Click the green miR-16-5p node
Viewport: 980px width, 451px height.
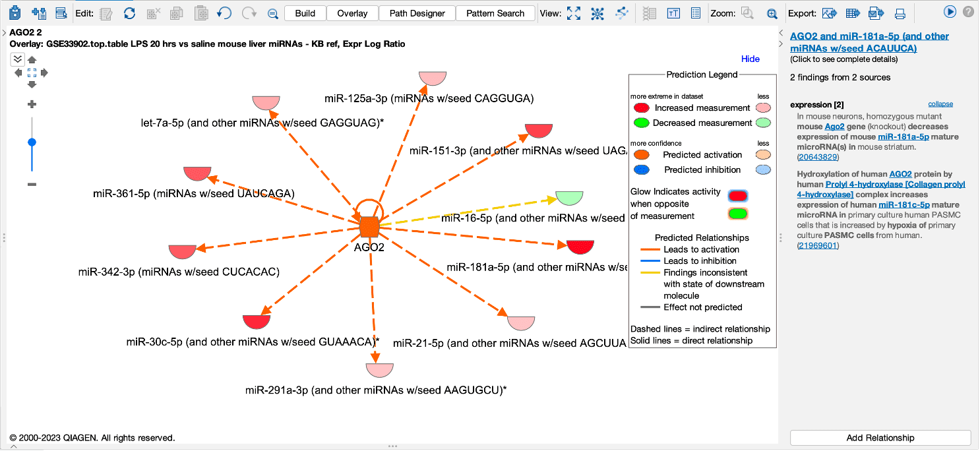(x=570, y=197)
